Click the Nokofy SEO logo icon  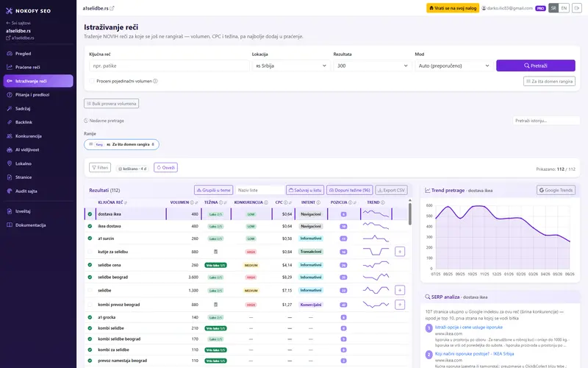click(9, 11)
